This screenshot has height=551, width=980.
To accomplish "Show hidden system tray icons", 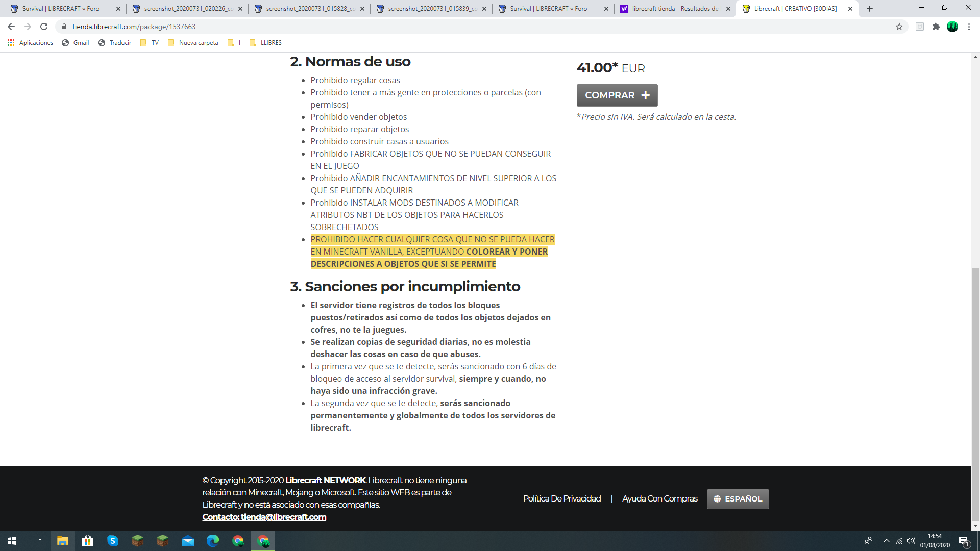I will tap(886, 541).
